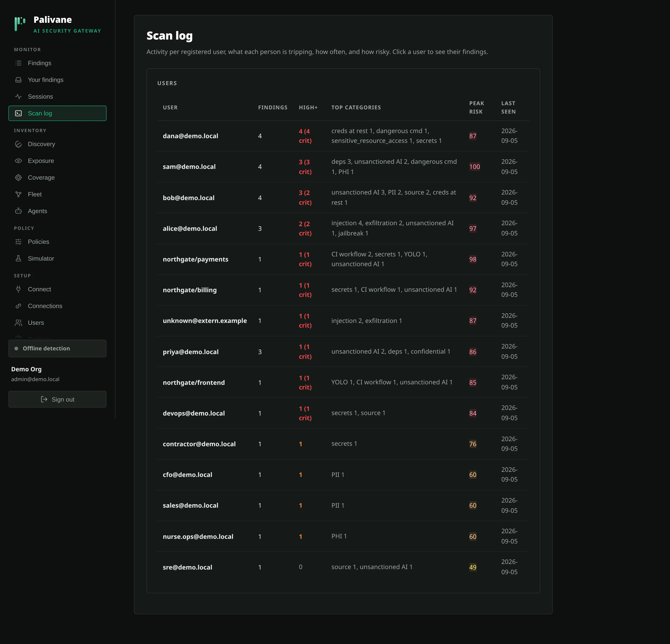Screen dimensions: 670x644
Task: Open sales@demo.local findings
Action: (343, 506)
